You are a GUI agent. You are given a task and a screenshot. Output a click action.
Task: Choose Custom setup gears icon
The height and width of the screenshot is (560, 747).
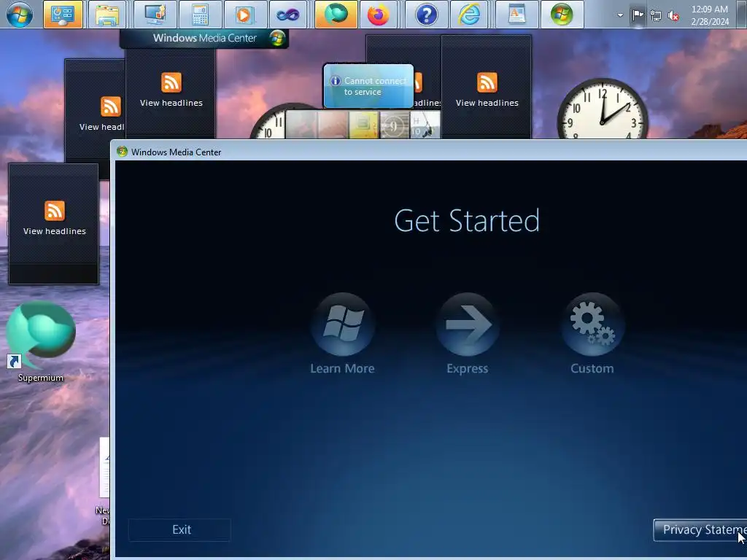pyautogui.click(x=592, y=324)
